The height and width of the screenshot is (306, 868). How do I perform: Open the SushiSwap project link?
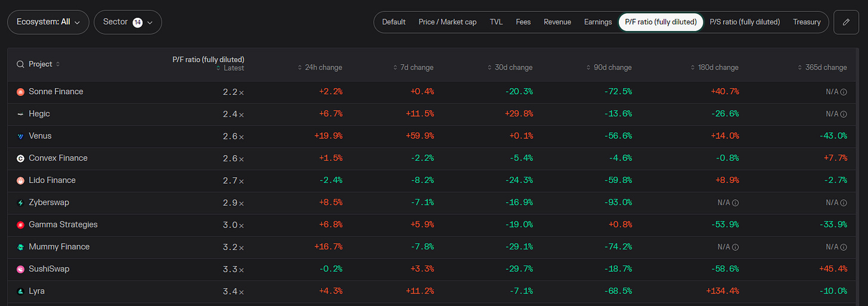click(49, 269)
